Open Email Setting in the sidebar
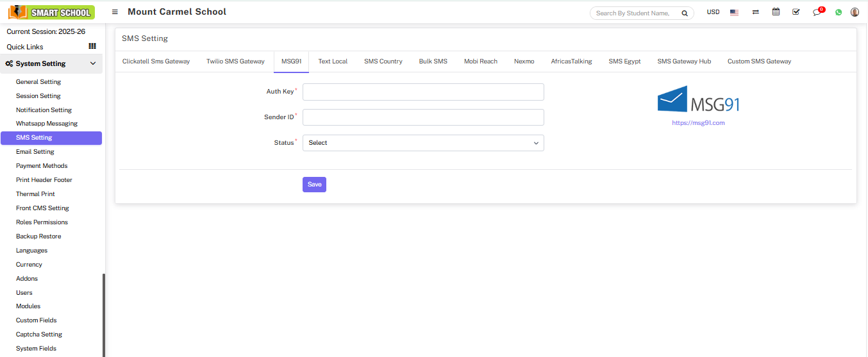This screenshot has height=357, width=868. [x=35, y=152]
